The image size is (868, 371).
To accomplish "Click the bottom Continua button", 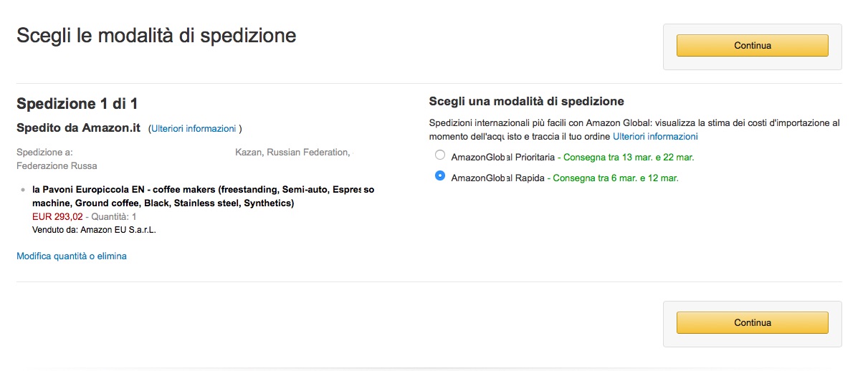I will [x=752, y=322].
